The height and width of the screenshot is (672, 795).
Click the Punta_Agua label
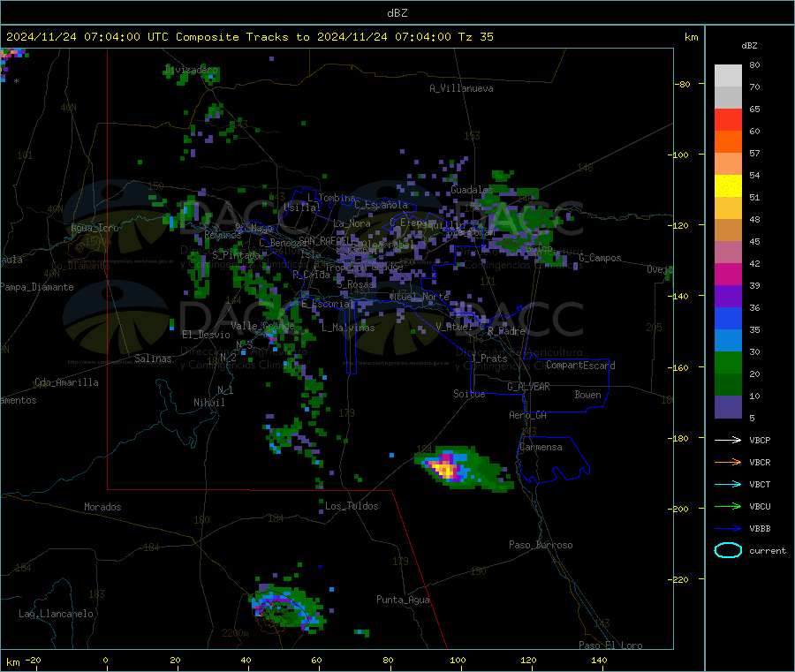coord(403,600)
